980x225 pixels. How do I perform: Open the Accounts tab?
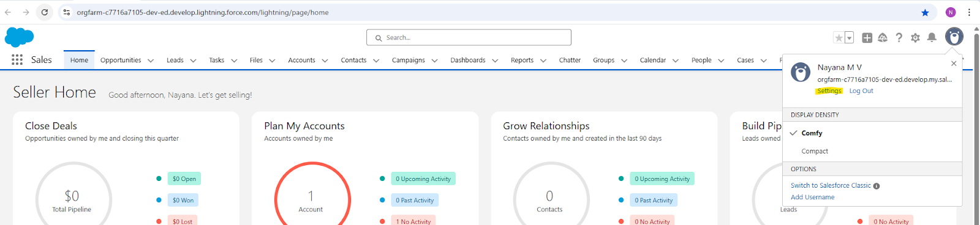pos(301,60)
